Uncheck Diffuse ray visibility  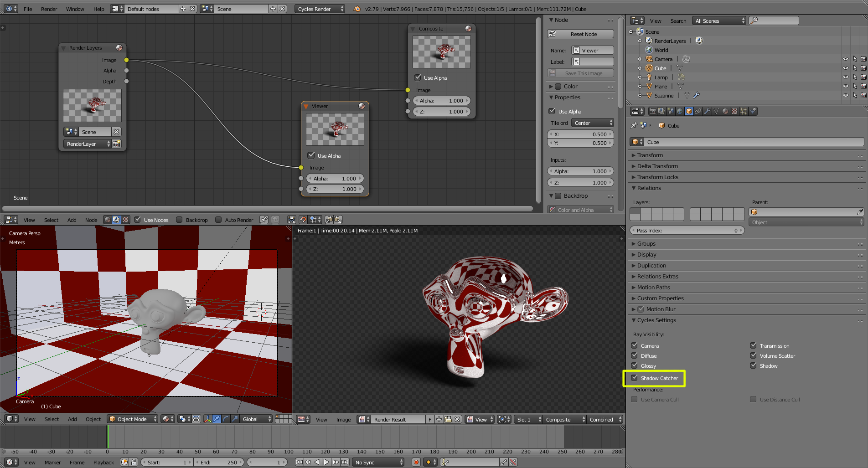coord(635,355)
